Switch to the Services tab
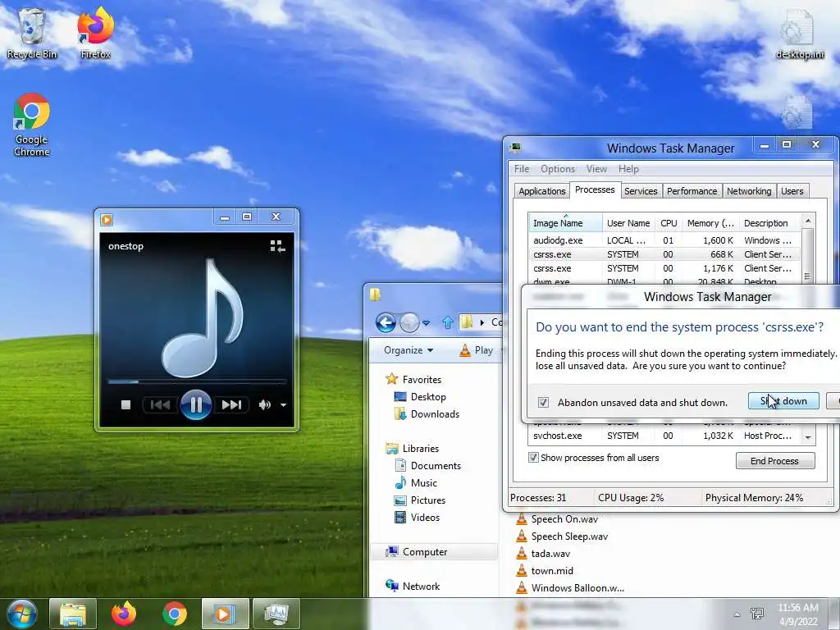This screenshot has height=630, width=840. 641,191
